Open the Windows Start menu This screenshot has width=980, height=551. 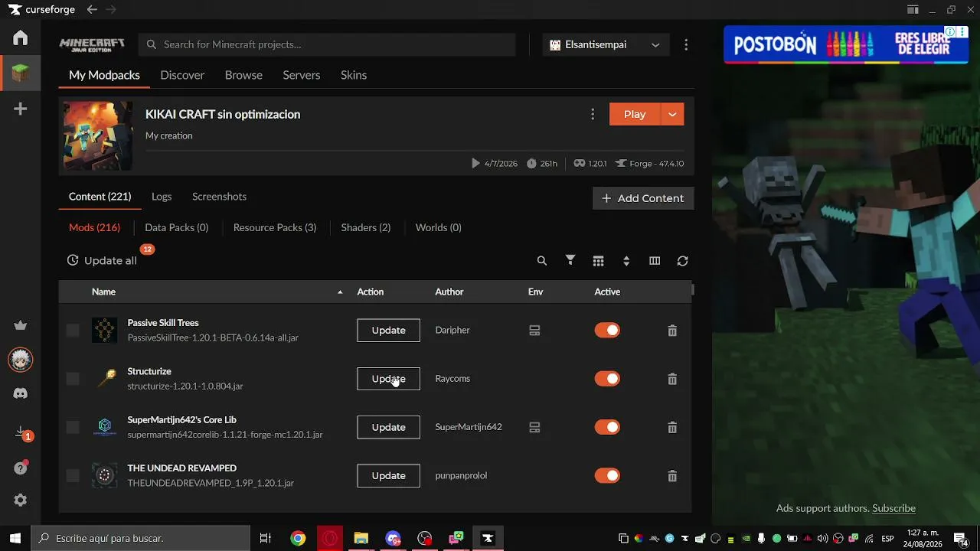click(x=15, y=539)
